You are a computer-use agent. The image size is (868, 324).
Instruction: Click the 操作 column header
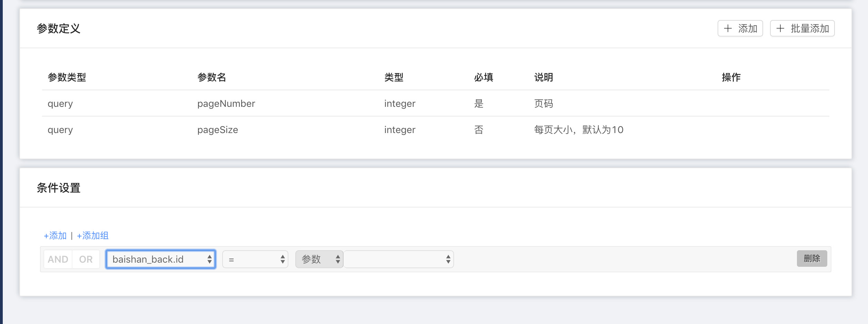pyautogui.click(x=731, y=77)
